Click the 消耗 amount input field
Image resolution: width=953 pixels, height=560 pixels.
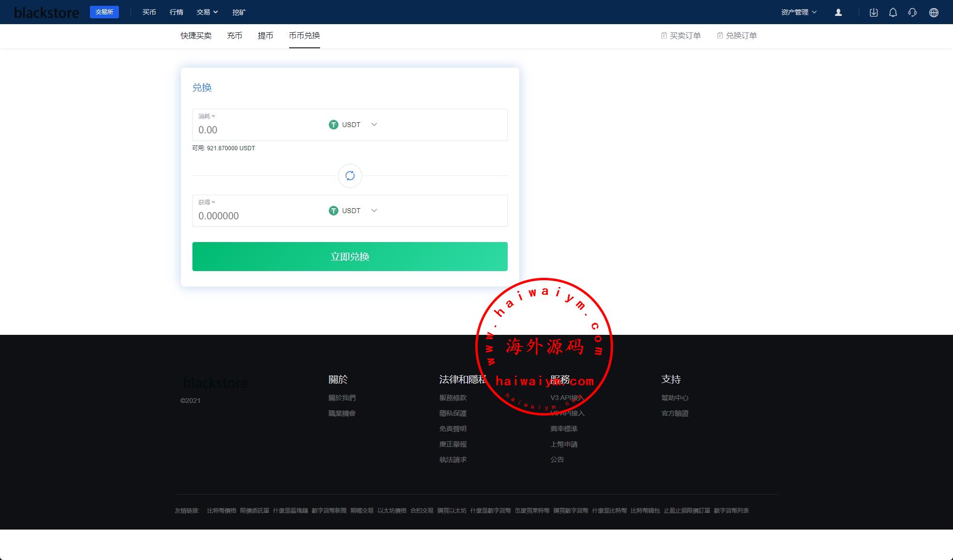[256, 129]
